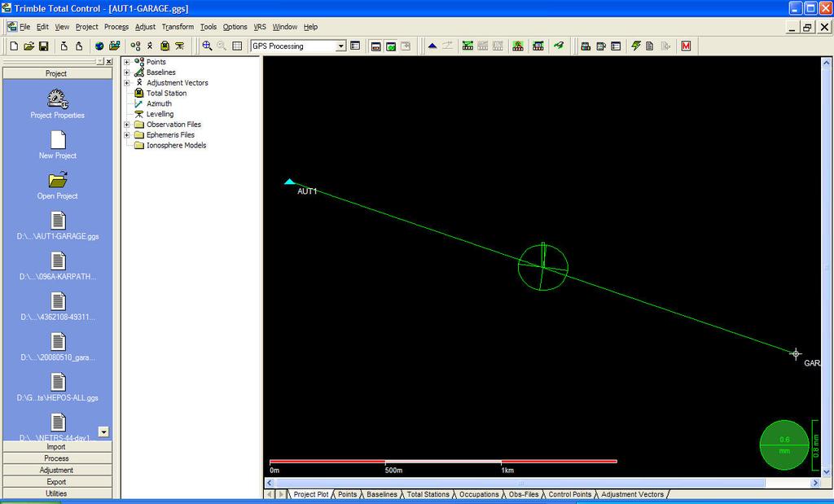The width and height of the screenshot is (834, 504).
Task: Switch to the Total Stations tab
Action: [x=428, y=494]
